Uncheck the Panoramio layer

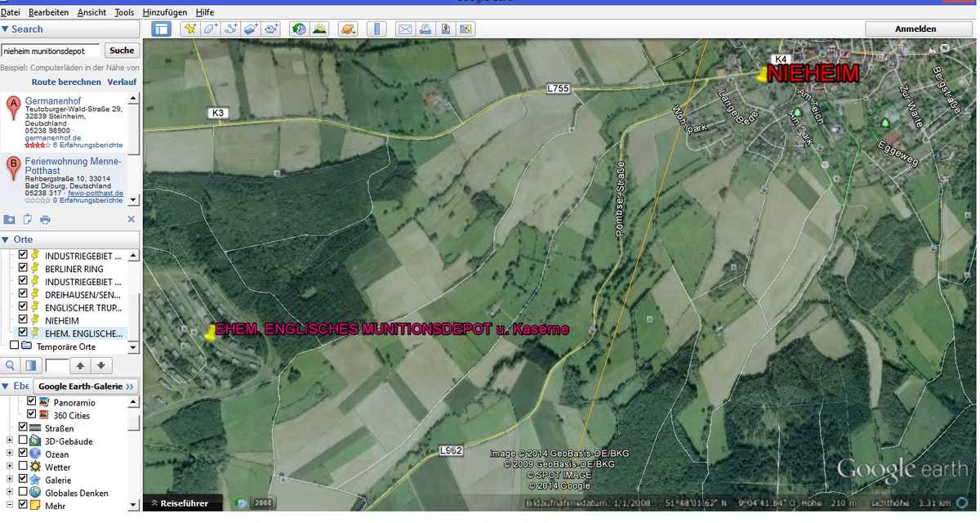coord(32,402)
